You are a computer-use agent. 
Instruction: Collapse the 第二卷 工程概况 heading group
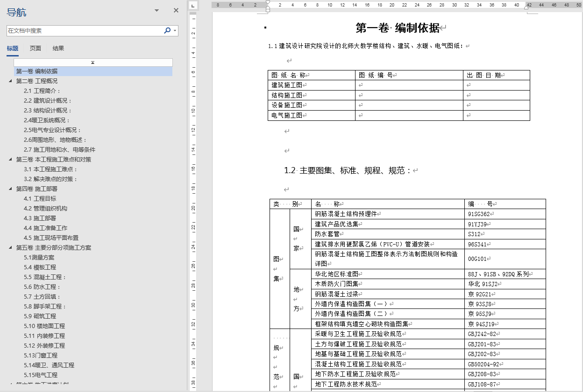(x=11, y=81)
